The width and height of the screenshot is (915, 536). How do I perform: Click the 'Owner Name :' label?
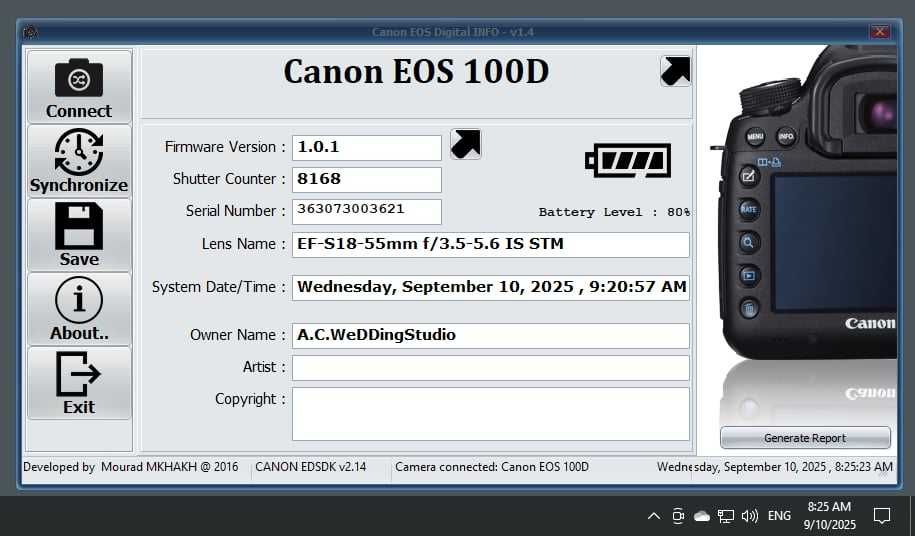pyautogui.click(x=238, y=335)
